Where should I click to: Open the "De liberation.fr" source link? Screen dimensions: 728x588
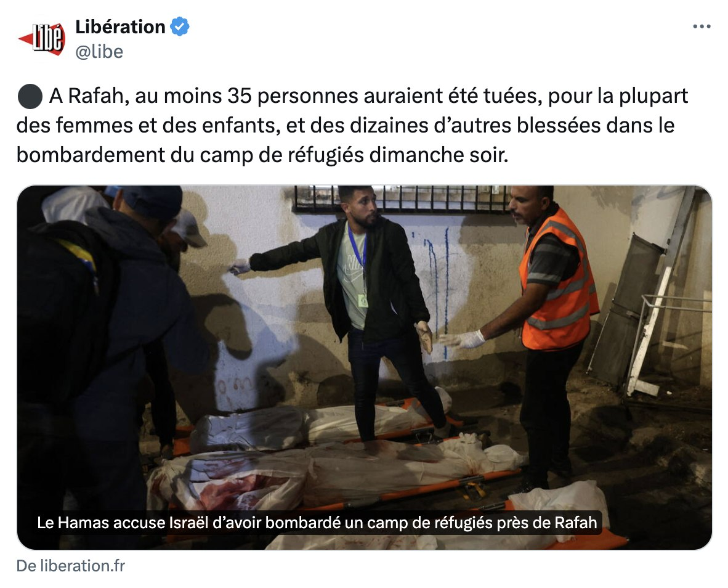pos(71,566)
